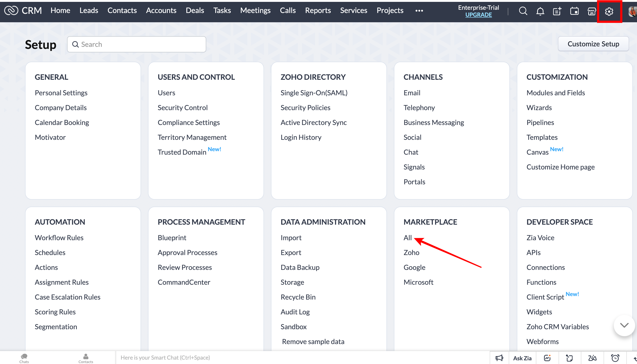The image size is (637, 364).
Task: Click the Zoho CRM logo icon
Action: pyautogui.click(x=11, y=10)
